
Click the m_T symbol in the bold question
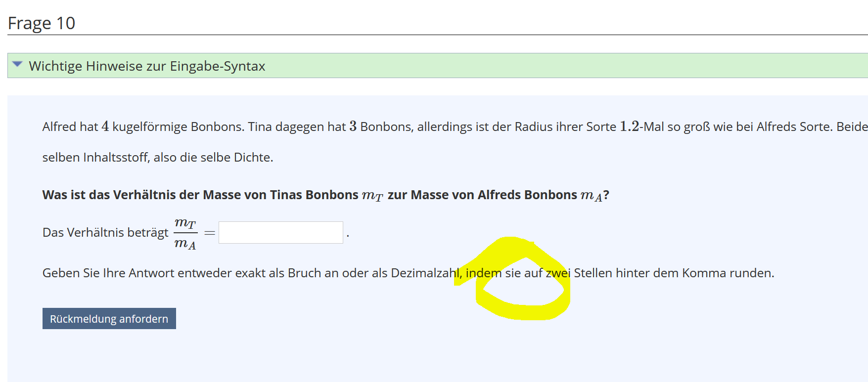point(372,195)
